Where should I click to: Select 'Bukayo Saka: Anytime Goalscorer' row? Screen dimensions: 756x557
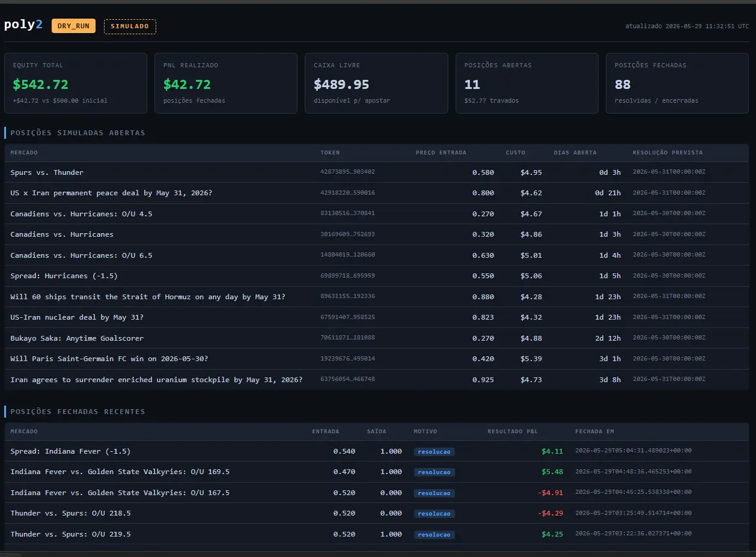pos(377,338)
